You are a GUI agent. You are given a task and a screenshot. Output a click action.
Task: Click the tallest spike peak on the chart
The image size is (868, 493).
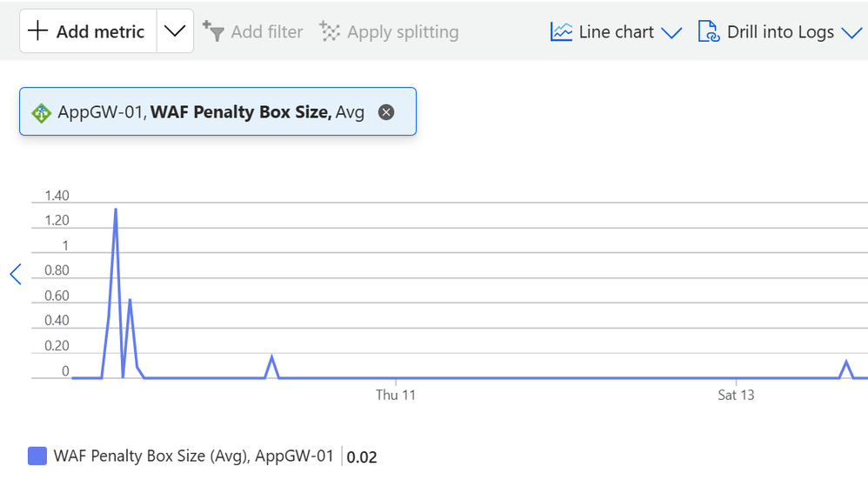coord(116,210)
